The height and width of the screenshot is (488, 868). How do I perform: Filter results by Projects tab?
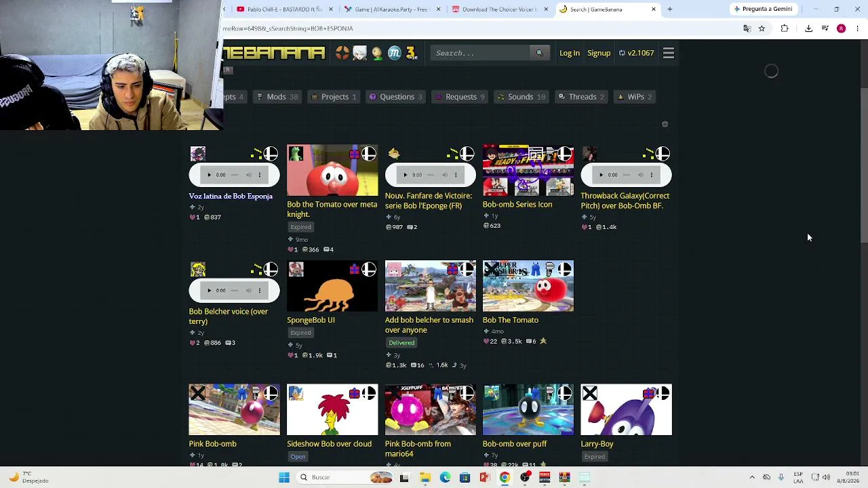point(334,97)
